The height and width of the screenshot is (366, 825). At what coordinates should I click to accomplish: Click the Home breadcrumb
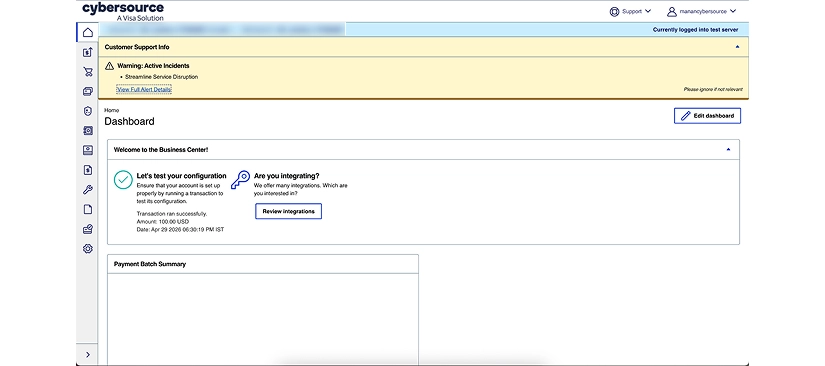point(112,110)
